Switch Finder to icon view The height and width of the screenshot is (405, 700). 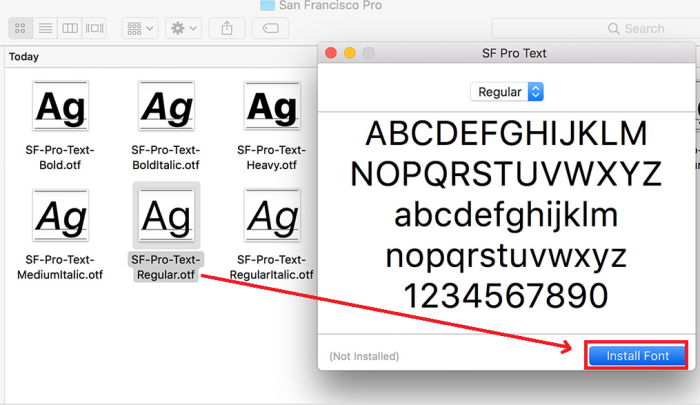(x=20, y=29)
